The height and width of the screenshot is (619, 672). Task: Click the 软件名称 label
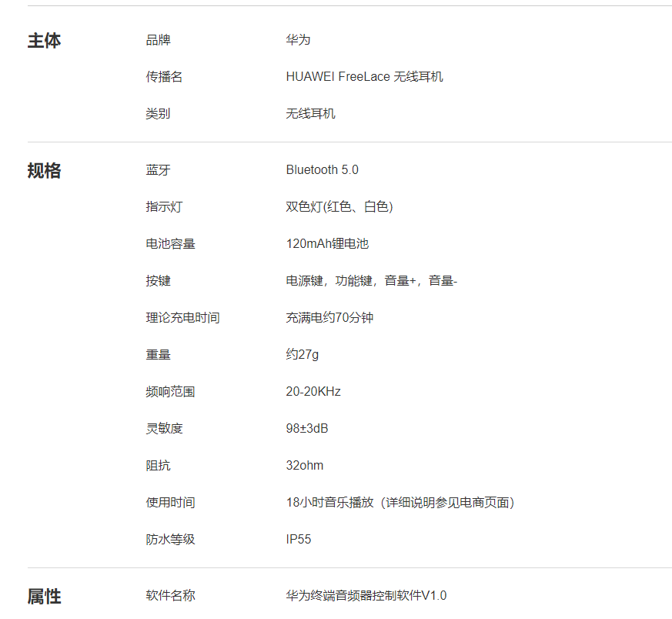(x=170, y=596)
